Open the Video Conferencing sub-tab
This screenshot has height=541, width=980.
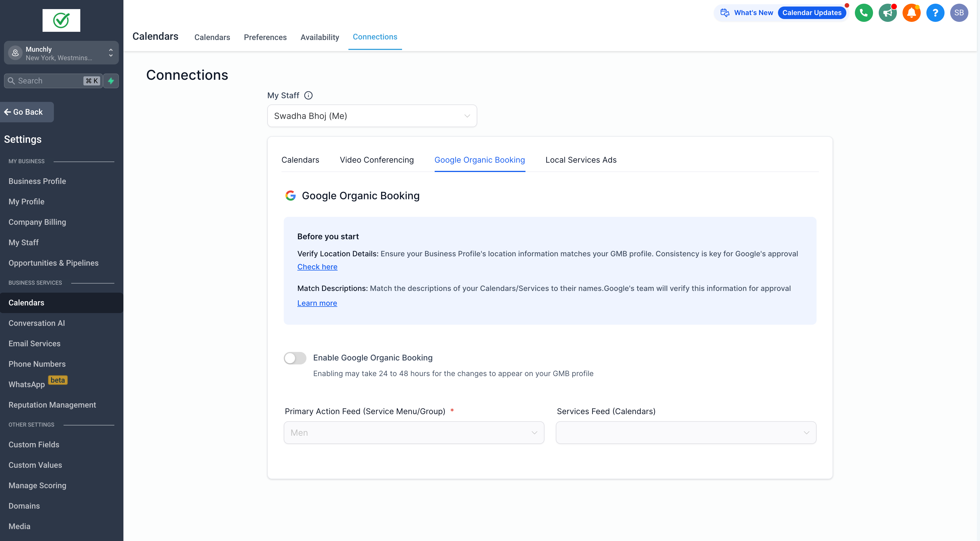click(x=377, y=160)
